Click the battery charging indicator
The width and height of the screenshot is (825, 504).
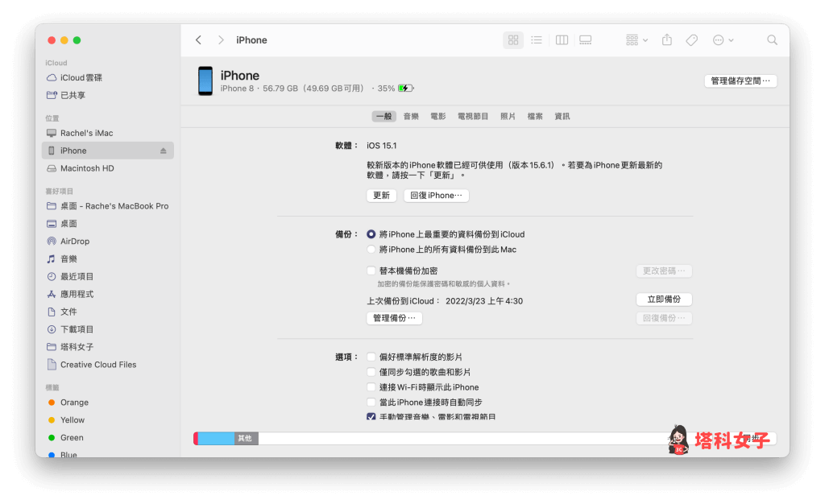click(x=406, y=89)
